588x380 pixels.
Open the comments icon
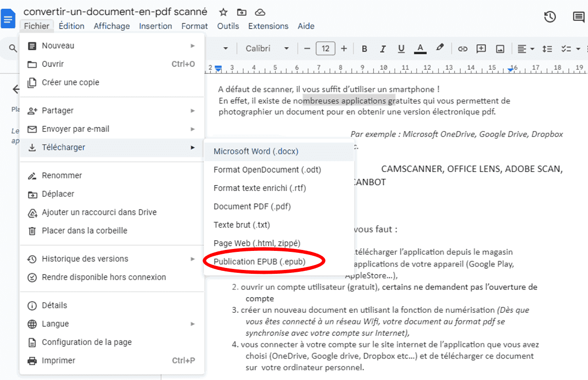pos(579,17)
